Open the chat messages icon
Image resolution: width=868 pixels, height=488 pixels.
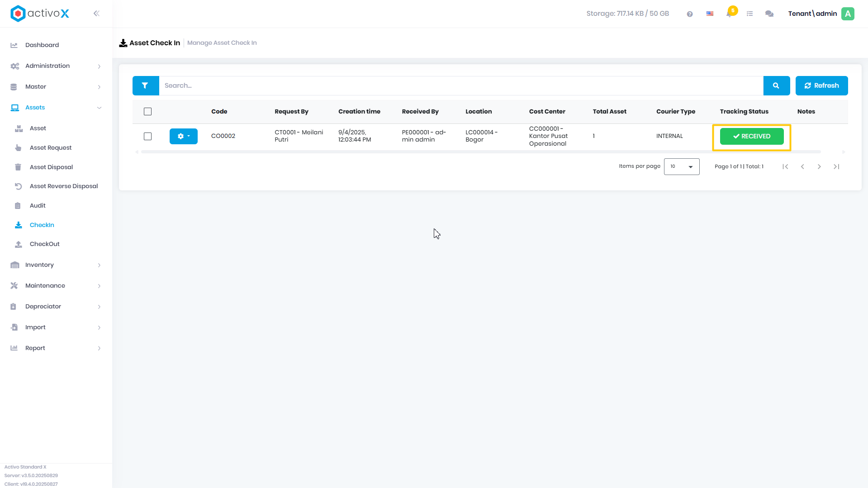769,14
